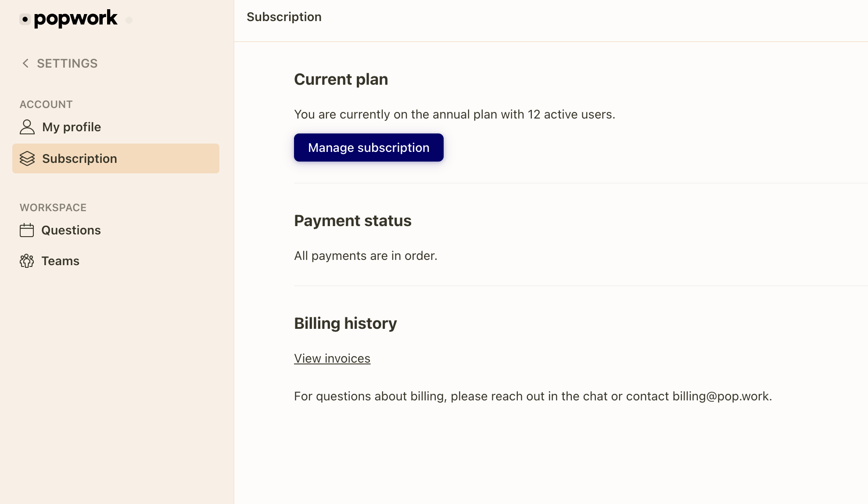The width and height of the screenshot is (868, 504).
Task: Return to SETTINGS from the sidebar
Action: click(x=67, y=63)
